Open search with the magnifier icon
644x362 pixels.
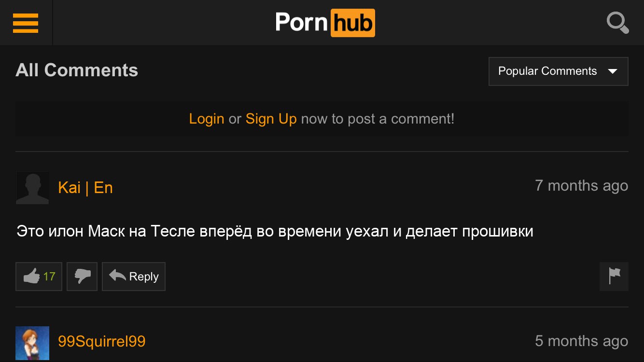click(617, 23)
